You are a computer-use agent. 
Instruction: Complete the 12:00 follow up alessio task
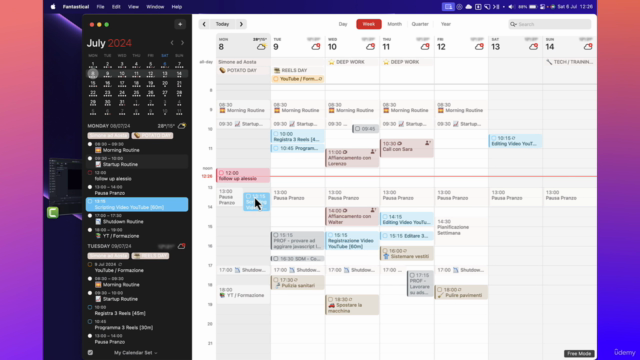click(221, 173)
